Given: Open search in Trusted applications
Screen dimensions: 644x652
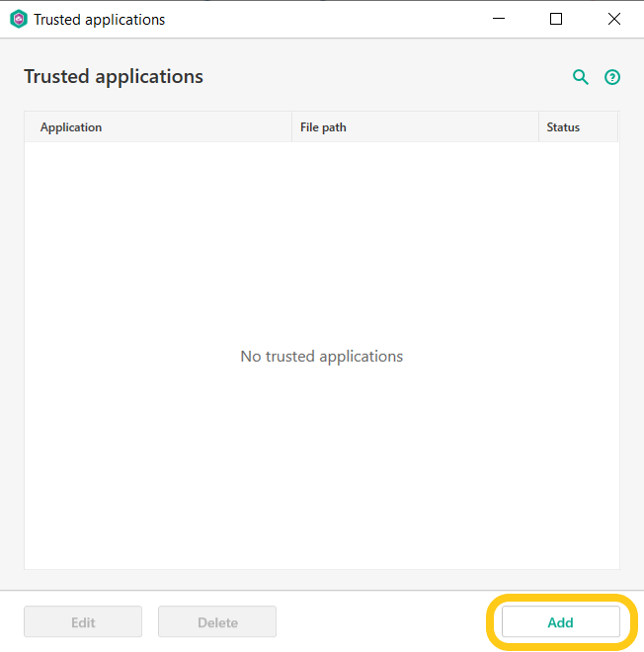Looking at the screenshot, I should (x=581, y=77).
